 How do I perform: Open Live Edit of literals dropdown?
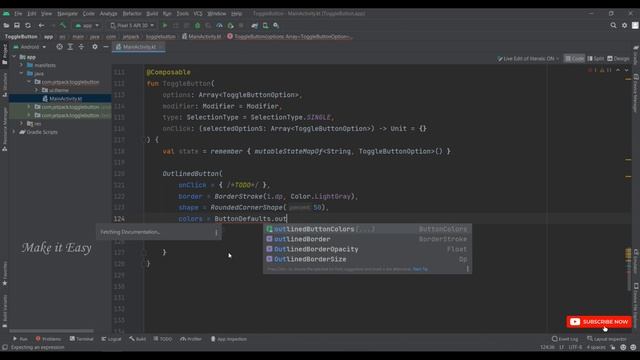[528, 59]
